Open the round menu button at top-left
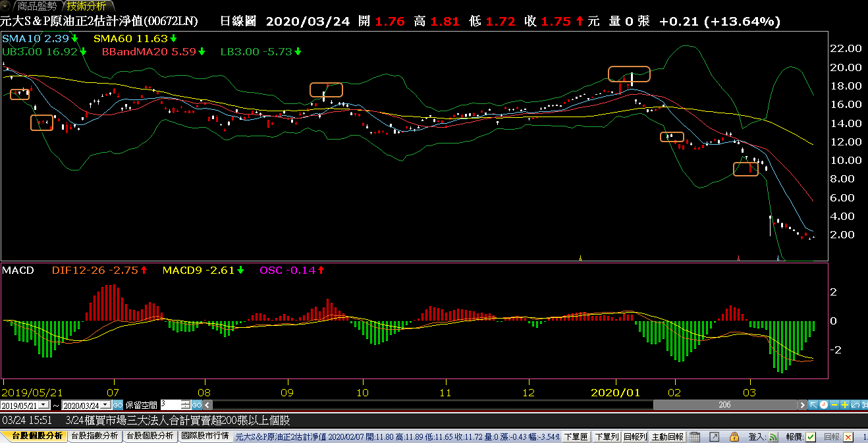 point(7,6)
